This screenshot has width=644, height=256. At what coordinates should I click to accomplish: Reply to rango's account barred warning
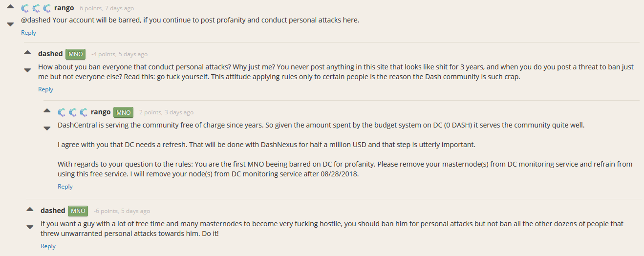coord(28,33)
